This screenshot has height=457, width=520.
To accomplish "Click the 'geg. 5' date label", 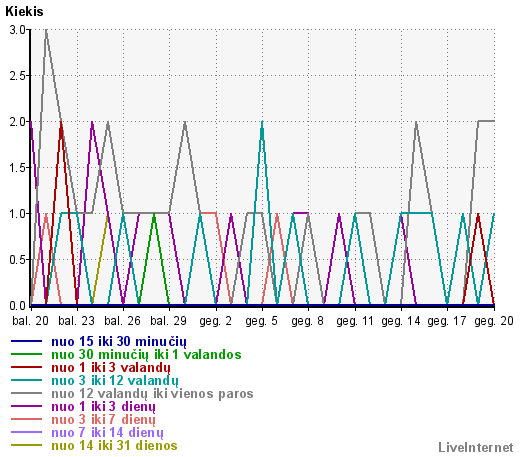I will pos(261,321).
